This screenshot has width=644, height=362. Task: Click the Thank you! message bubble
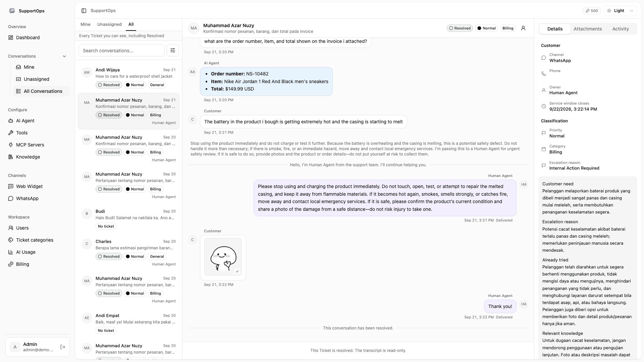click(500, 306)
